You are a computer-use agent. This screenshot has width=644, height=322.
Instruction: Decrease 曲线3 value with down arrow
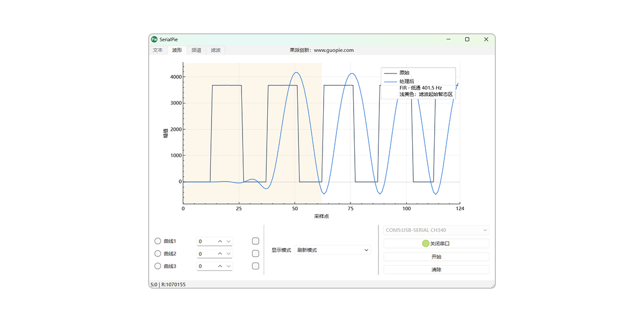tap(229, 266)
